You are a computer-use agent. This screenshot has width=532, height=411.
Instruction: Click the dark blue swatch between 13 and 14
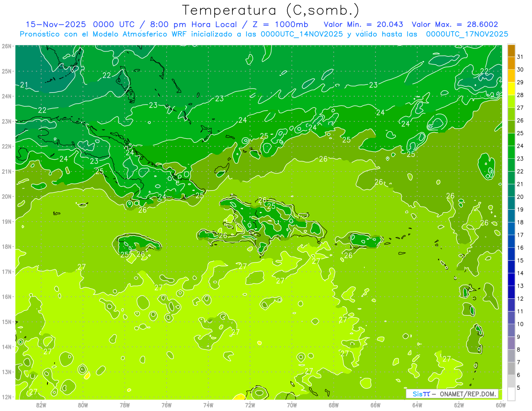tap(511, 279)
